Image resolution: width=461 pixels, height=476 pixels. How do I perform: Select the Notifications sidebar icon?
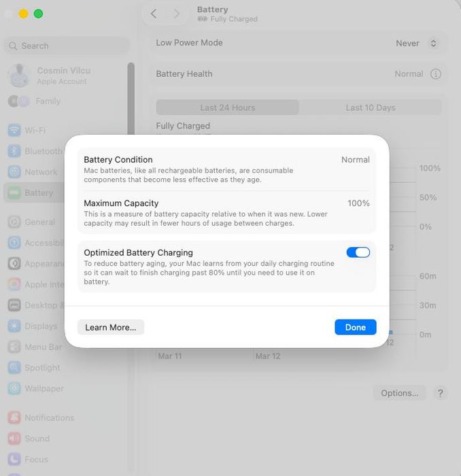(14, 418)
